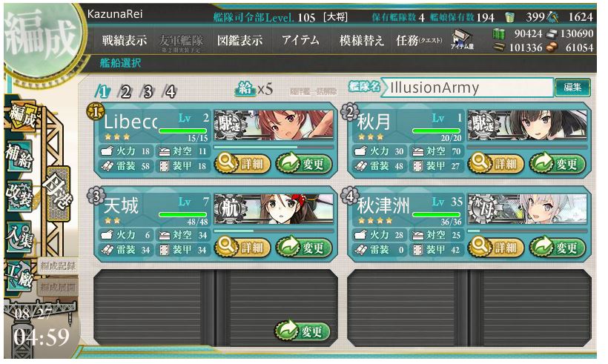Open 戦績表示 records menu
This screenshot has width=608, height=364.
click(124, 40)
